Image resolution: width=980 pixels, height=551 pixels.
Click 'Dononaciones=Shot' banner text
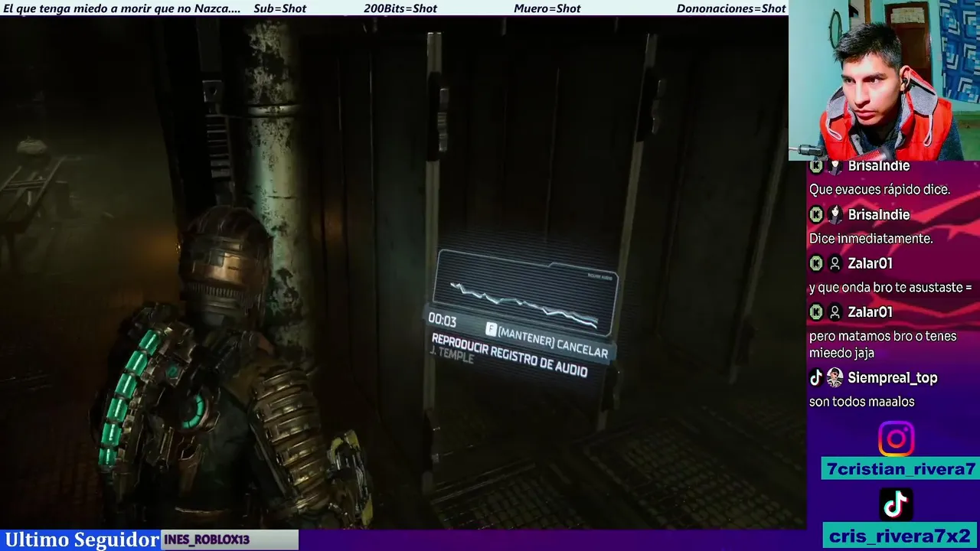[x=731, y=8]
